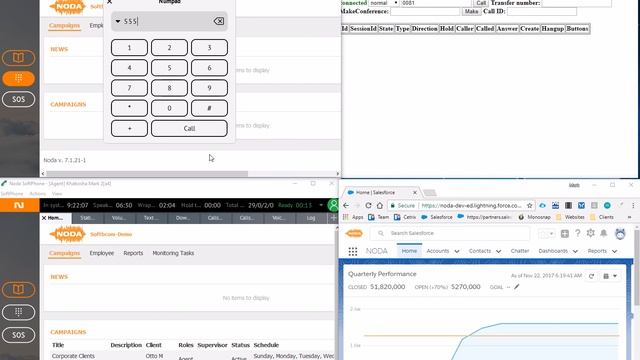Start the call with the numpad Call button
Image resolution: width=640 pixels, height=360 pixels.
(189, 128)
